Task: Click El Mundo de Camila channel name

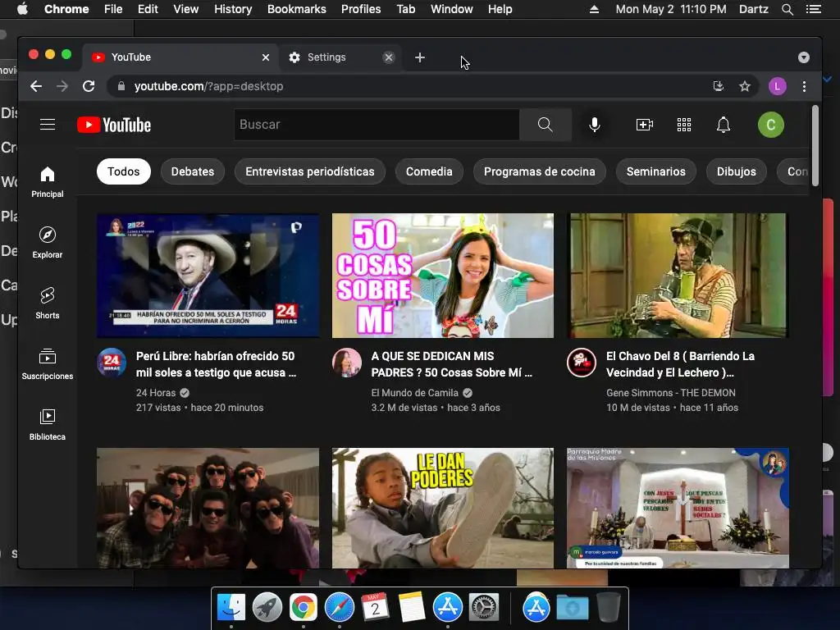Action: pyautogui.click(x=414, y=393)
